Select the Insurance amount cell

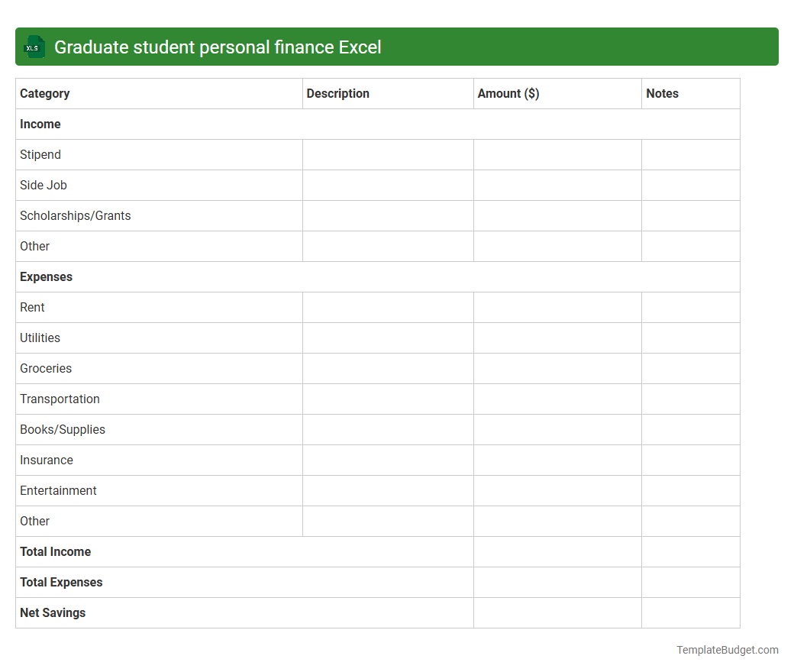557,460
